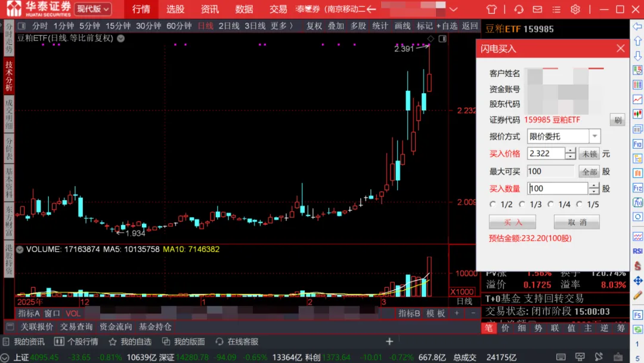Click the up arrow icon in right sidebar
This screenshot has height=363, width=644.
click(x=637, y=41)
